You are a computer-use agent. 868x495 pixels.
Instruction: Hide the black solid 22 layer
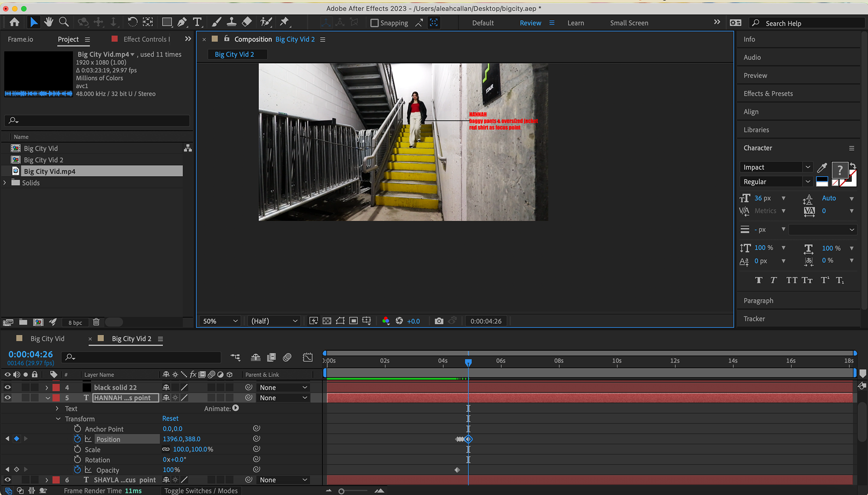(x=8, y=387)
